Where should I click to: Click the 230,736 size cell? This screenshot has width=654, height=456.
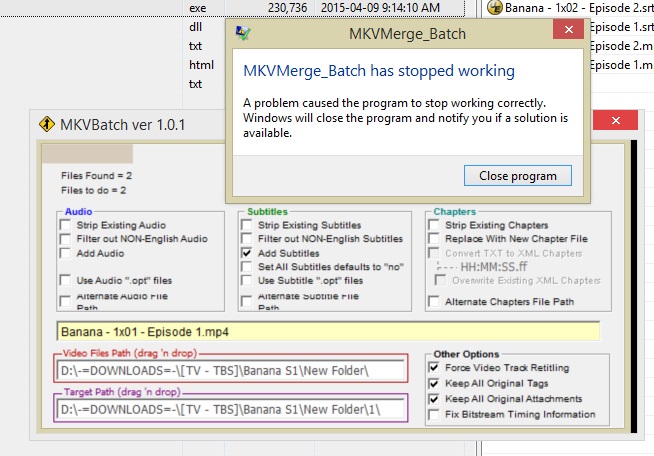(287, 8)
